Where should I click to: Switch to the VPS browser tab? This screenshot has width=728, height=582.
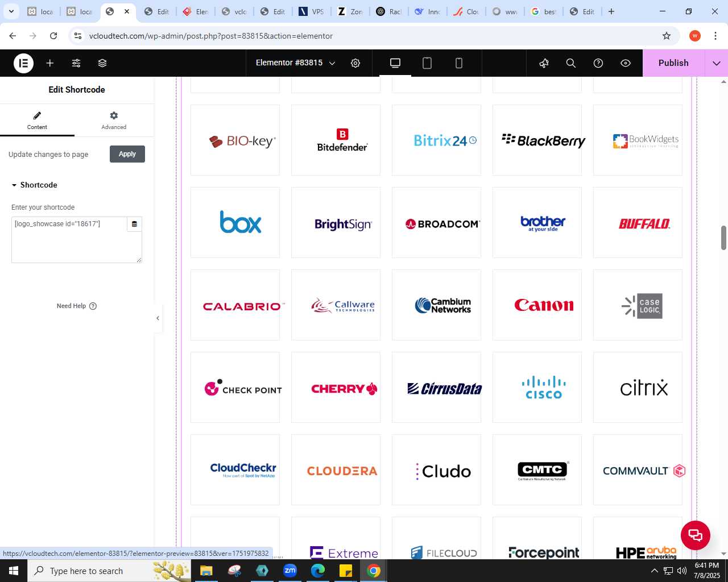pyautogui.click(x=311, y=11)
